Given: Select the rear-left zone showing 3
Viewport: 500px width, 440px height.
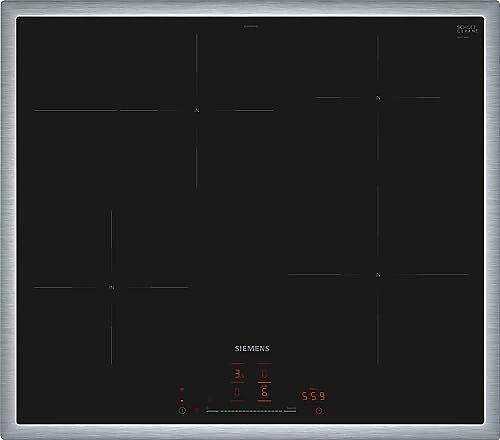Looking at the screenshot, I should pos(238,374).
